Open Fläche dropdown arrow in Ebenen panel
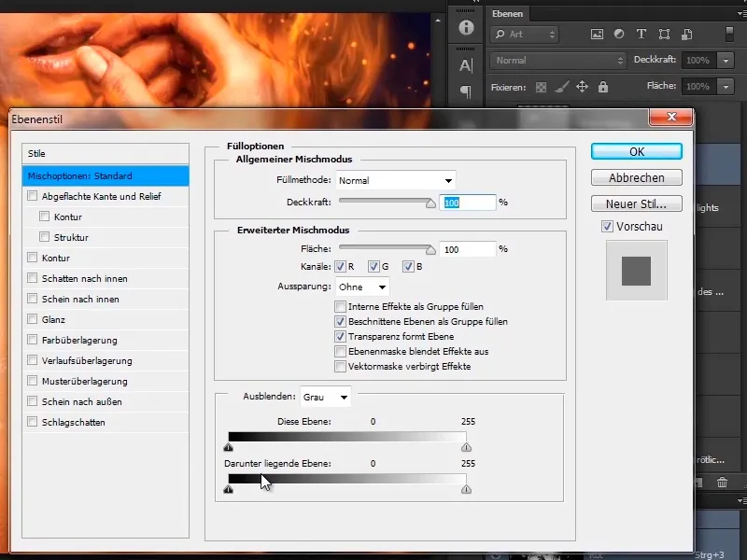This screenshot has height=560, width=747. coord(726,87)
